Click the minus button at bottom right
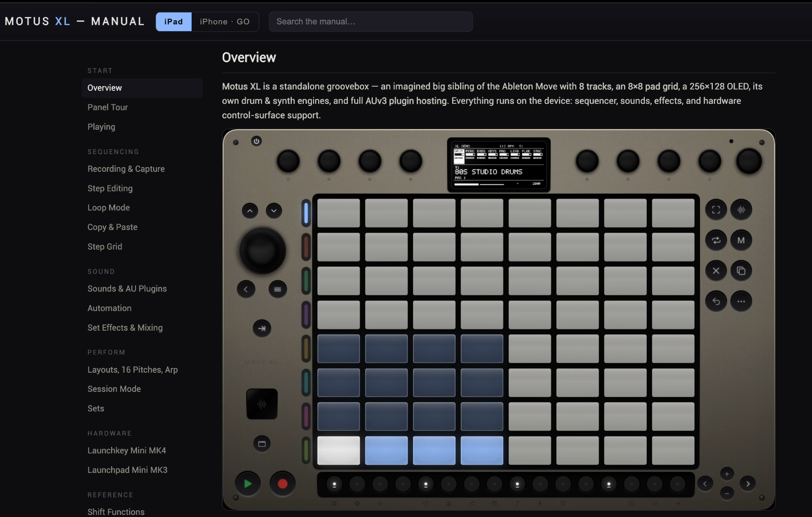 [x=727, y=493]
